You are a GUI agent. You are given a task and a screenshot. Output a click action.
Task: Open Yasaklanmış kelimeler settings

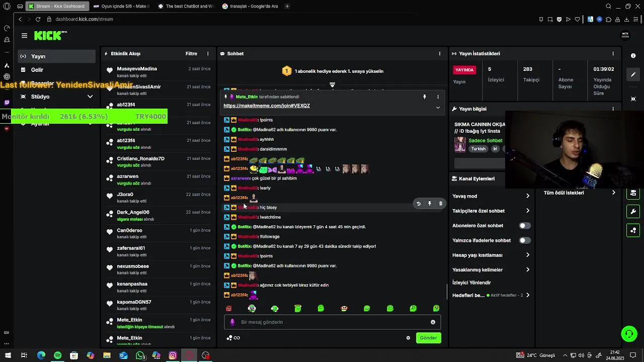pyautogui.click(x=491, y=270)
